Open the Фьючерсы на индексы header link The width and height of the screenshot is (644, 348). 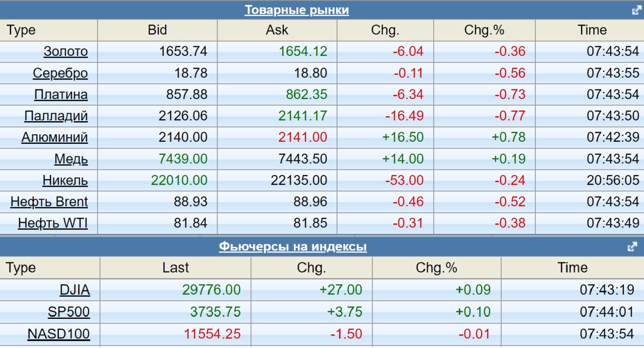292,247
